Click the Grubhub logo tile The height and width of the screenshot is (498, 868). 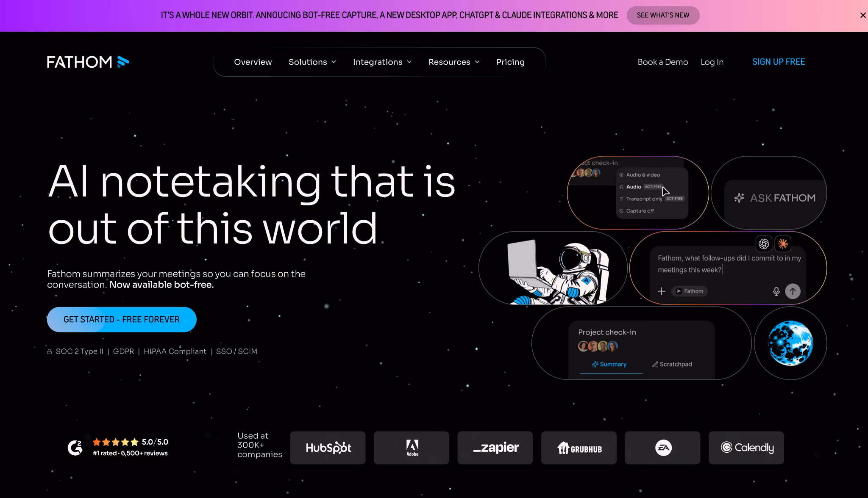point(579,448)
